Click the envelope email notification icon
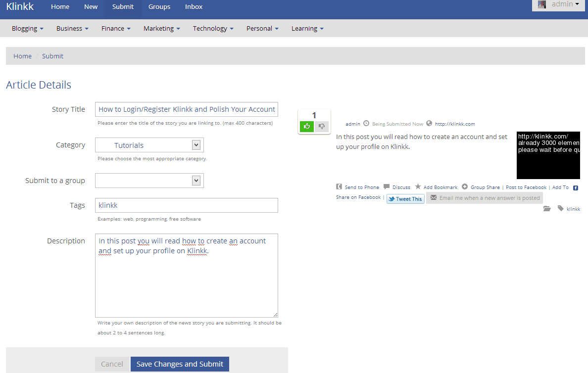 pos(434,197)
